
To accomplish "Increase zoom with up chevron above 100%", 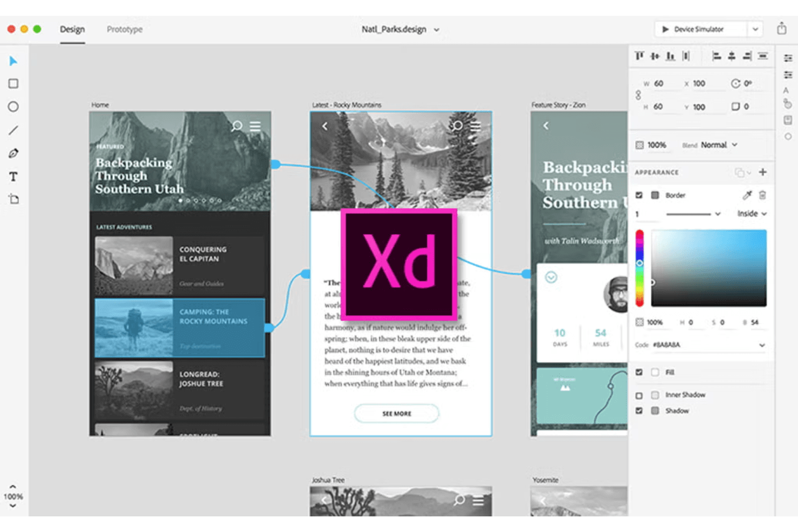I will pyautogui.click(x=13, y=487).
